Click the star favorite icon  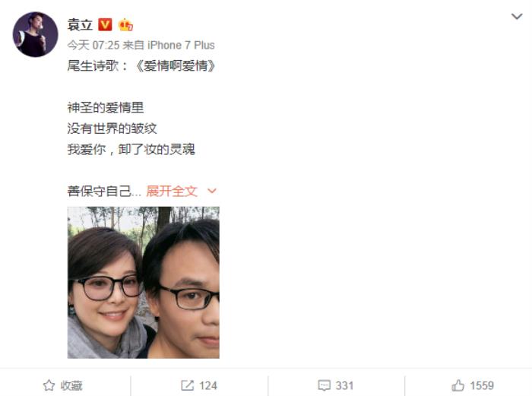coord(49,385)
